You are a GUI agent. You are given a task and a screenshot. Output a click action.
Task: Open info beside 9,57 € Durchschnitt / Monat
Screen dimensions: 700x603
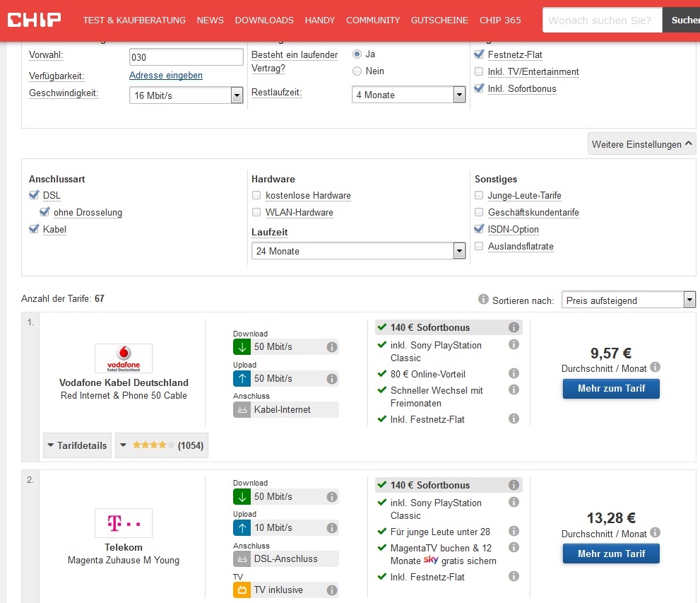tap(655, 367)
